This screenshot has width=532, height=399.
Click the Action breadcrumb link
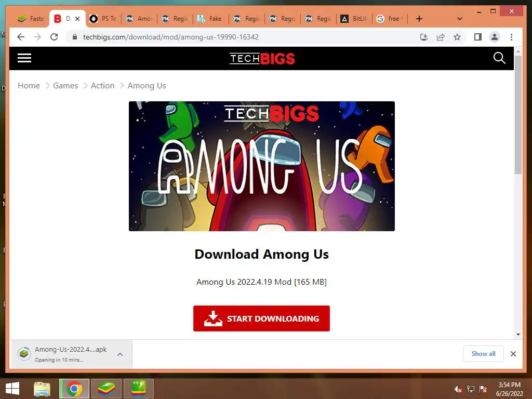click(x=102, y=86)
